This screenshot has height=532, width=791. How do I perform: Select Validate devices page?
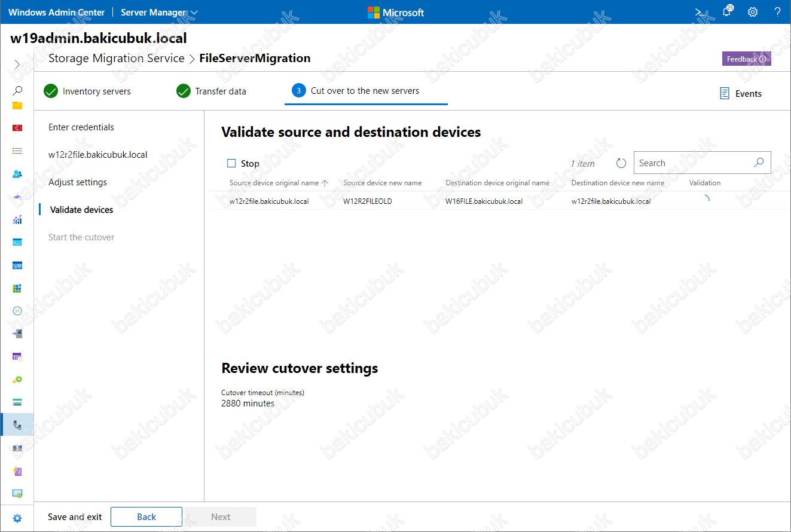coord(81,210)
